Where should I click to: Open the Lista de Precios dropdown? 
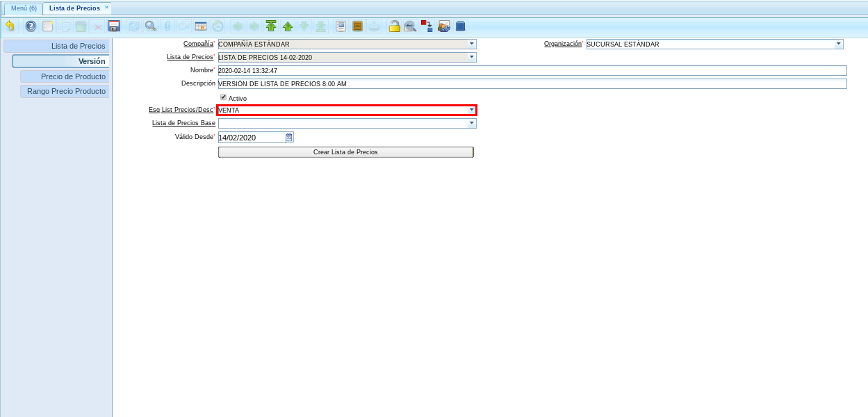[x=472, y=57]
